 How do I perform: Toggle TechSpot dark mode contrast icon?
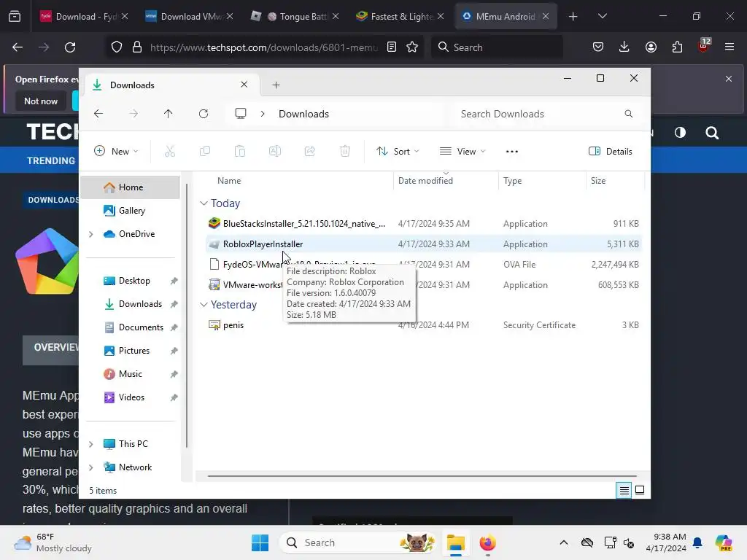[x=680, y=133]
